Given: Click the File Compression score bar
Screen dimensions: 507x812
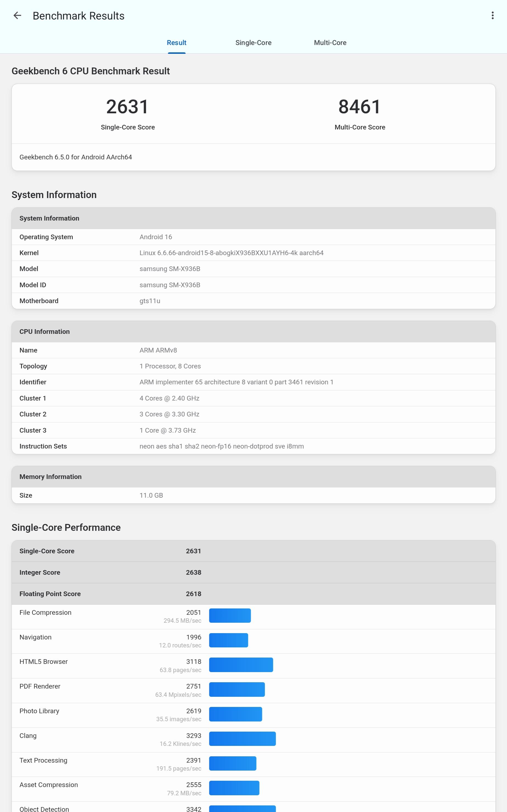Looking at the screenshot, I should coord(230,616).
